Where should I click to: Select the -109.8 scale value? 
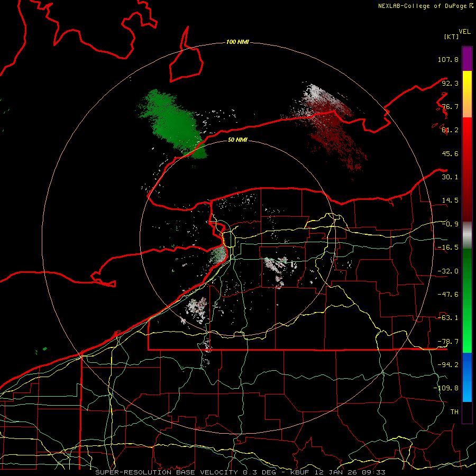pyautogui.click(x=446, y=388)
